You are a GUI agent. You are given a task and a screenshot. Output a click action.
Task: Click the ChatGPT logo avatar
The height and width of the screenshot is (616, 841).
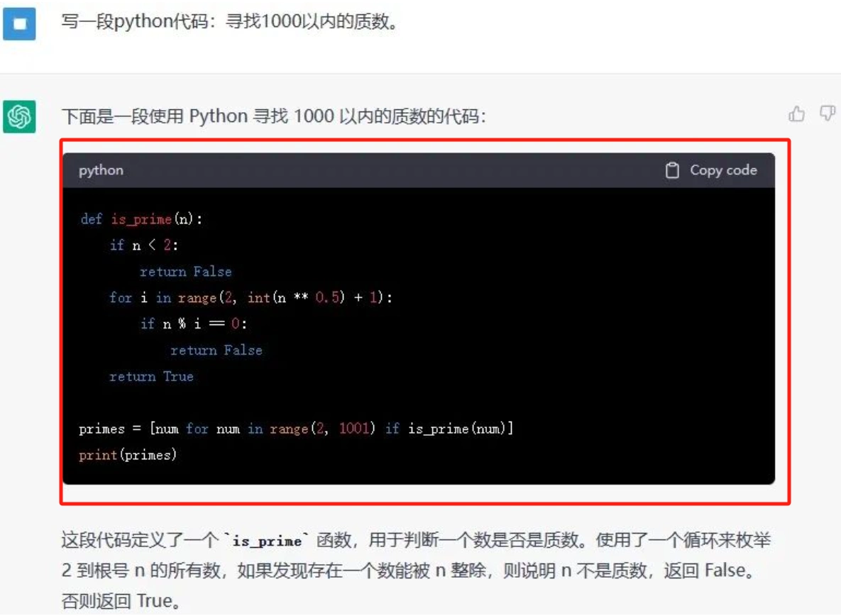point(19,116)
